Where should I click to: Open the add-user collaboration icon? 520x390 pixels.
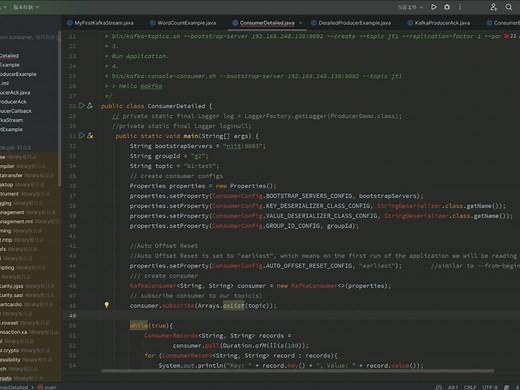494,7
